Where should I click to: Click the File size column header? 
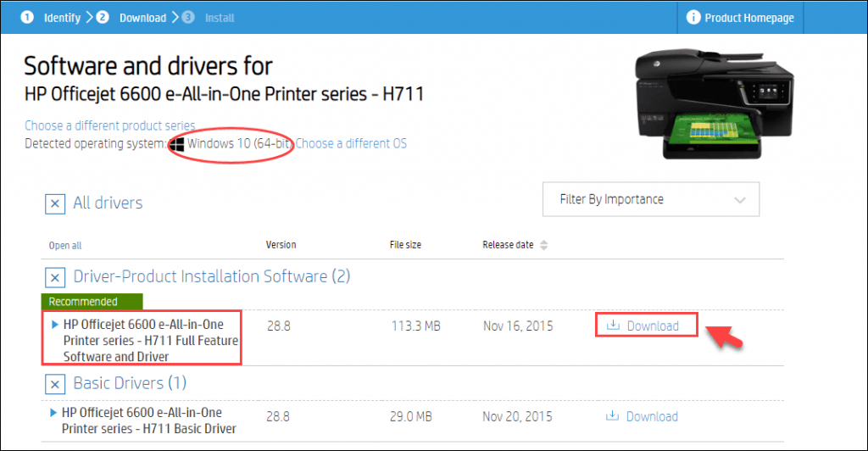click(x=405, y=245)
